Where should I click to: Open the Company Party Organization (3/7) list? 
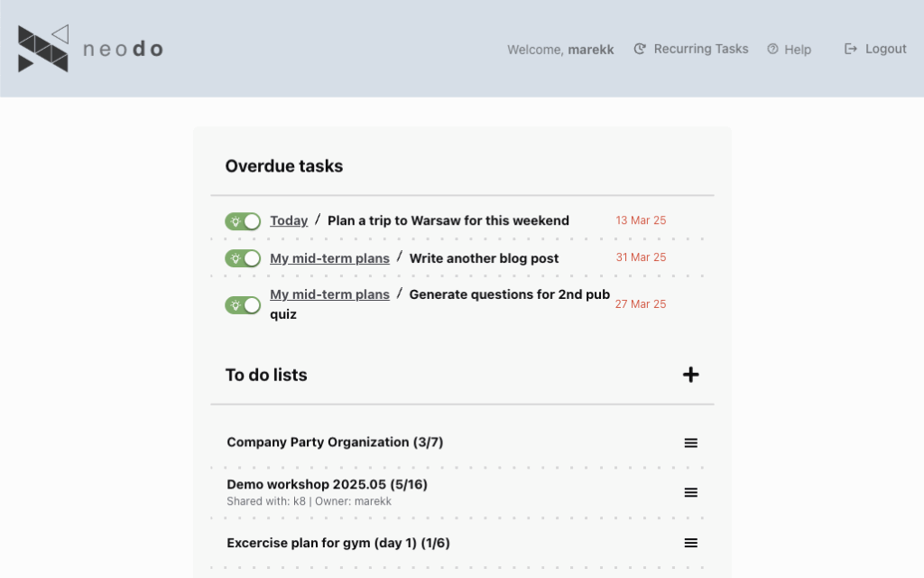point(335,442)
